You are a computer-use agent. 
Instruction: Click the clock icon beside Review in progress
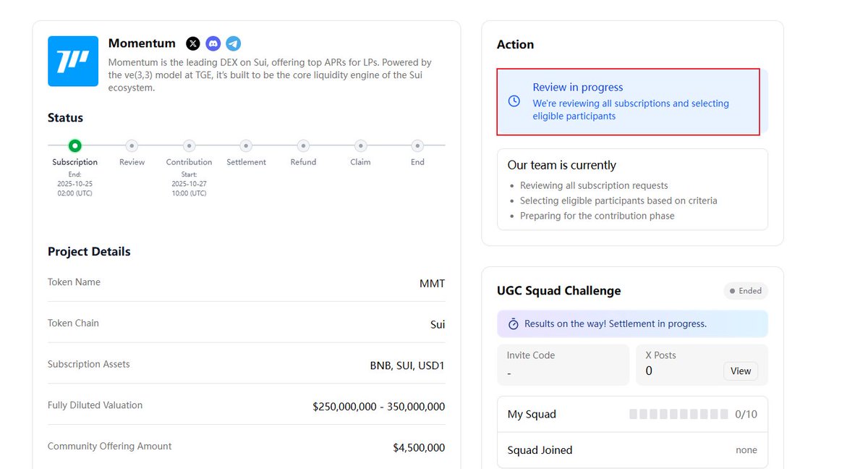(x=514, y=101)
